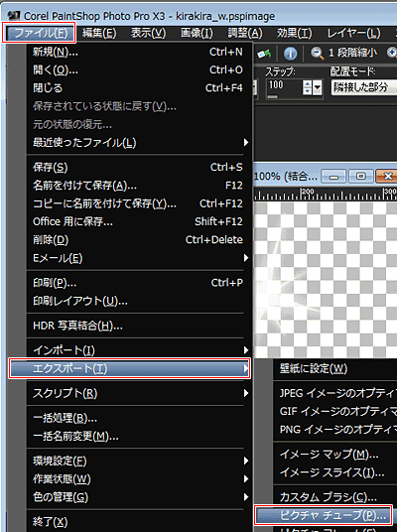This screenshot has width=397, height=532.
Task: Choose HDR 写真結合(H)... entry
Action: [138, 326]
